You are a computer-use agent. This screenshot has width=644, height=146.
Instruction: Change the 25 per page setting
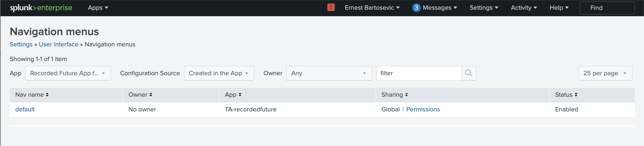click(605, 73)
